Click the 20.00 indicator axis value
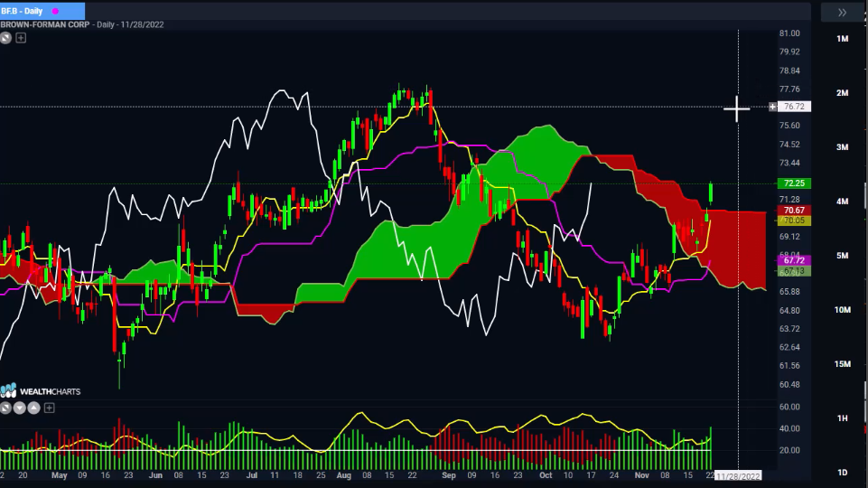868x488 pixels. click(789, 450)
